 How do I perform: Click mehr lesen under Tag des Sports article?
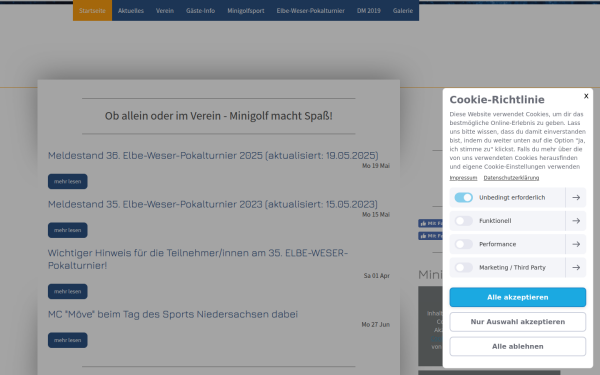(x=67, y=340)
